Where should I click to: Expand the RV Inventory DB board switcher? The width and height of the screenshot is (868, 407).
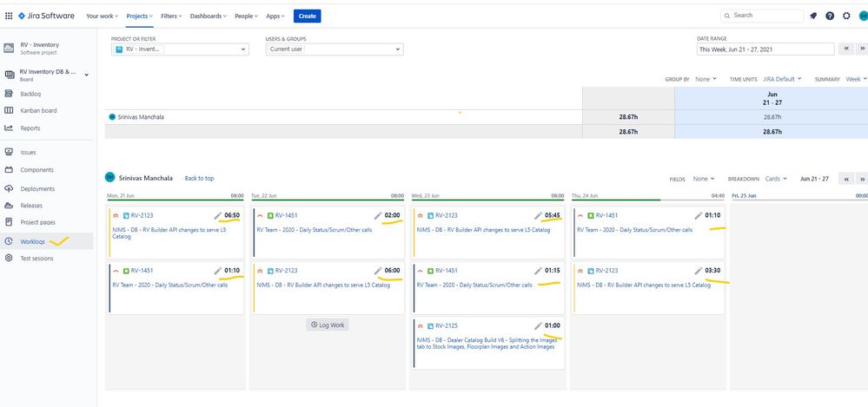click(86, 75)
